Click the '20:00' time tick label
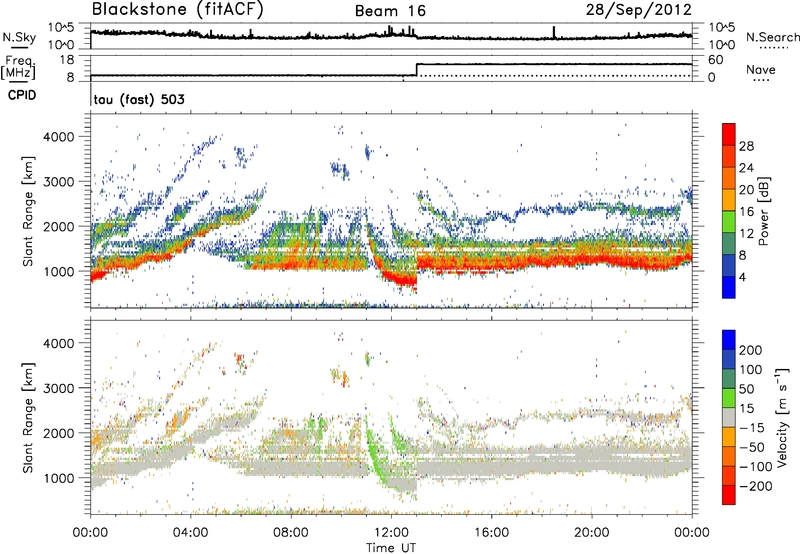This screenshot has width=800, height=554. 591,533
